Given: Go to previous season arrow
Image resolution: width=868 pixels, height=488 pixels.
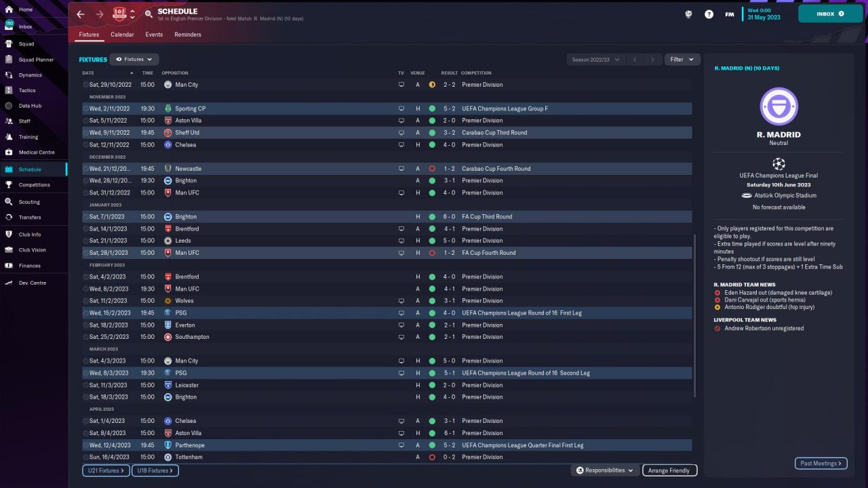Looking at the screenshot, I should tap(635, 60).
